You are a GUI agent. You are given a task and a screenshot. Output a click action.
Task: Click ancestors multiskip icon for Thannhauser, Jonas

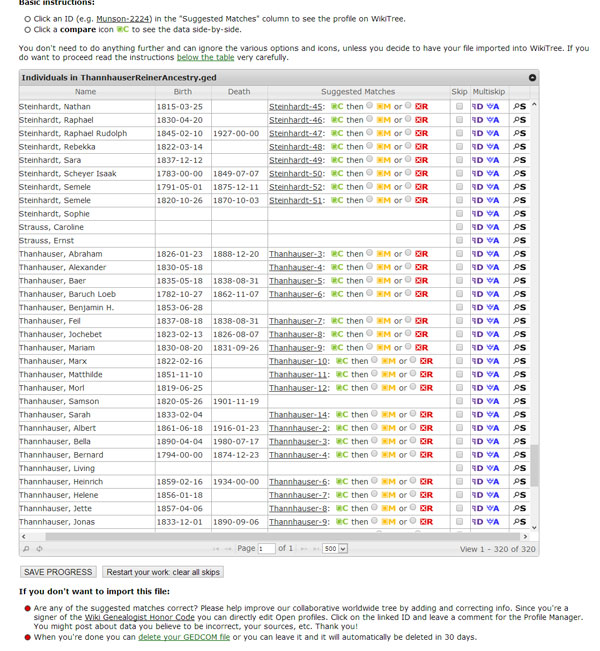[x=493, y=522]
